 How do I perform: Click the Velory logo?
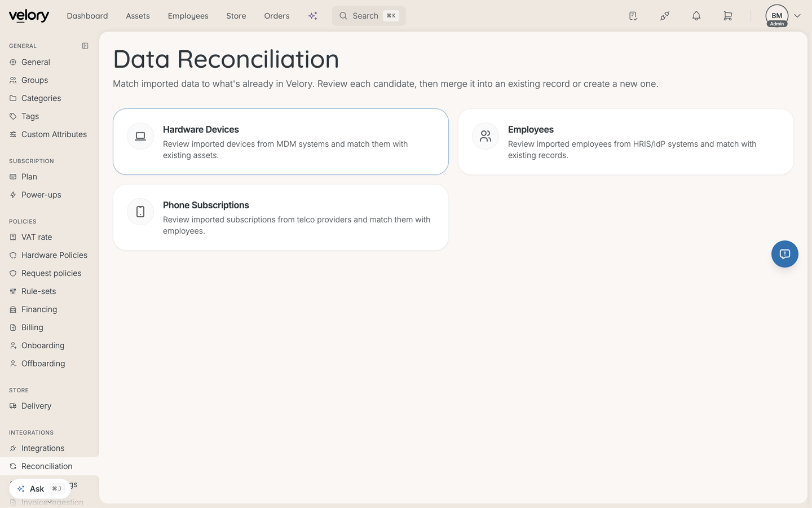29,16
